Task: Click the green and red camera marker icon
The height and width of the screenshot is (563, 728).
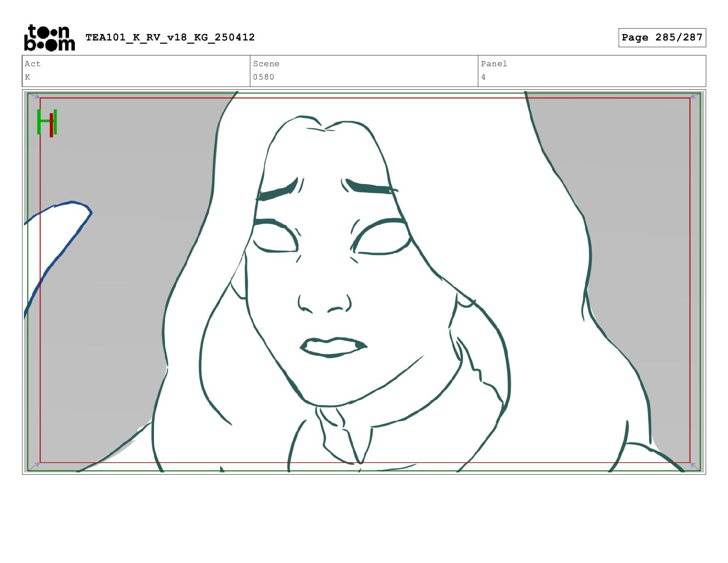Action: pos(47,123)
